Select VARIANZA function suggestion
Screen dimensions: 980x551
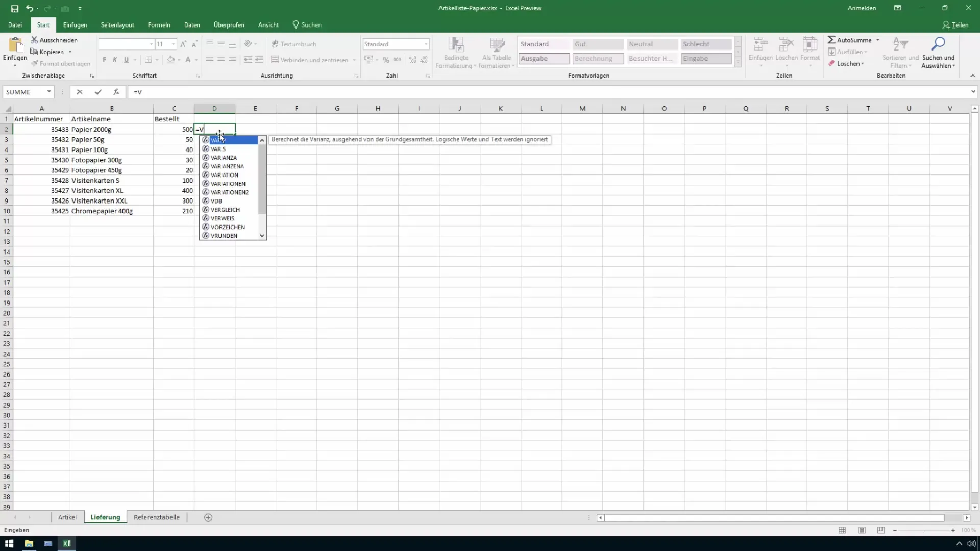(x=229, y=158)
